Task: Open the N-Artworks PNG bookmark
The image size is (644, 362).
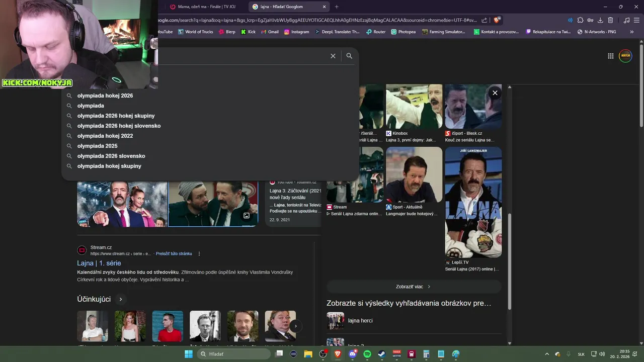Action: tap(597, 32)
